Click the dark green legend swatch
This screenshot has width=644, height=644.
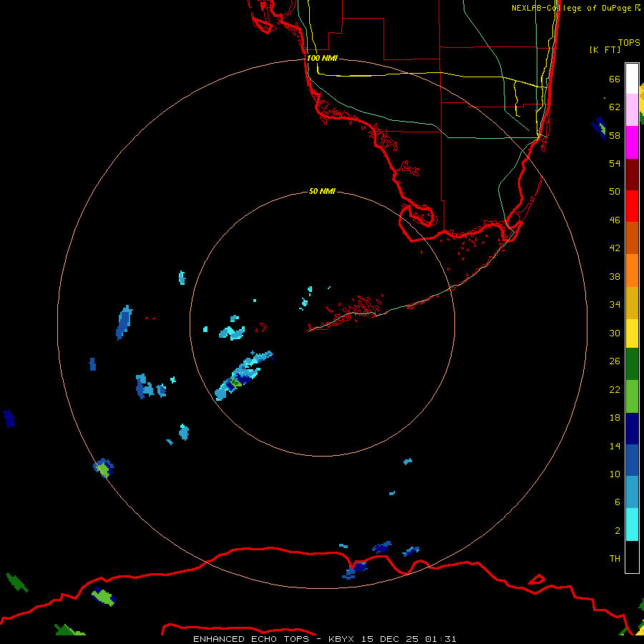[632, 364]
